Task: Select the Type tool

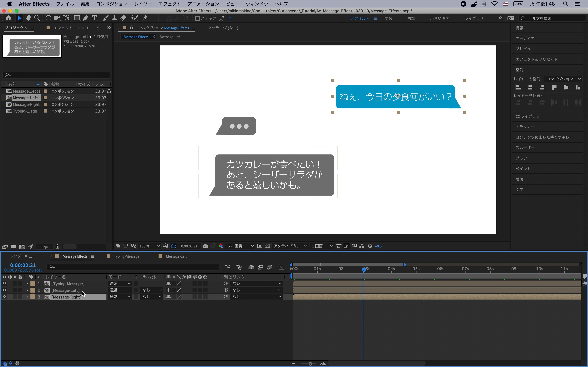Action: pyautogui.click(x=94, y=18)
